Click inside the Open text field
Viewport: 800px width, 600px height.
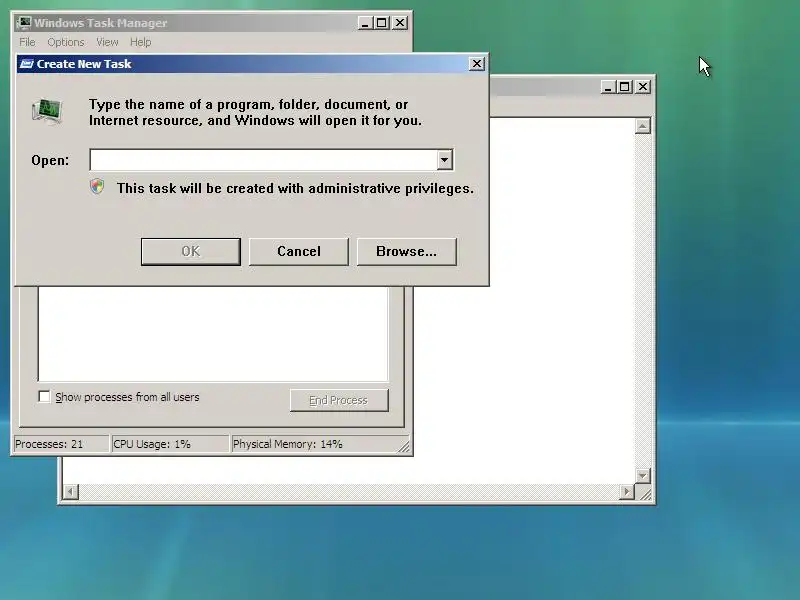(263, 160)
